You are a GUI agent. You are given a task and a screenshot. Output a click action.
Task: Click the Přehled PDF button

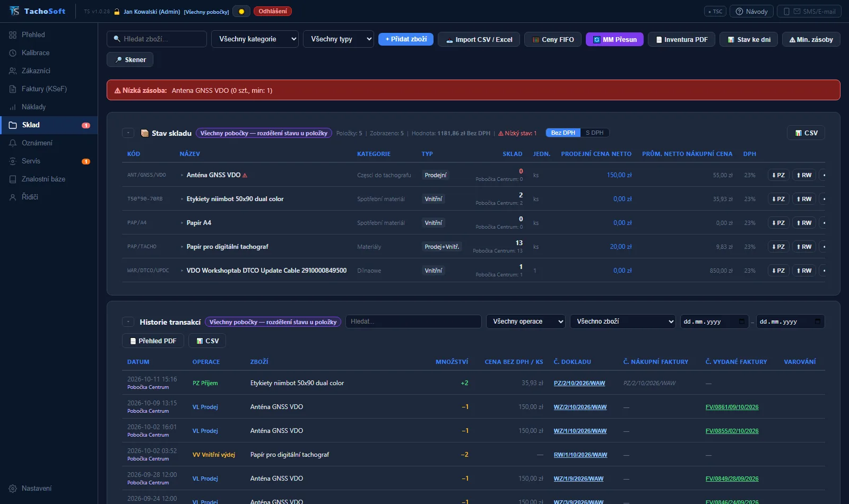153,341
